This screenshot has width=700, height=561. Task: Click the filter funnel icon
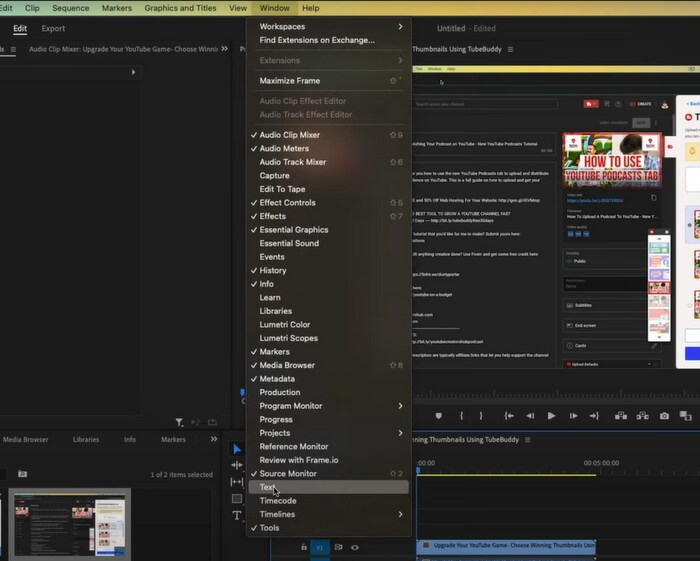tap(179, 422)
